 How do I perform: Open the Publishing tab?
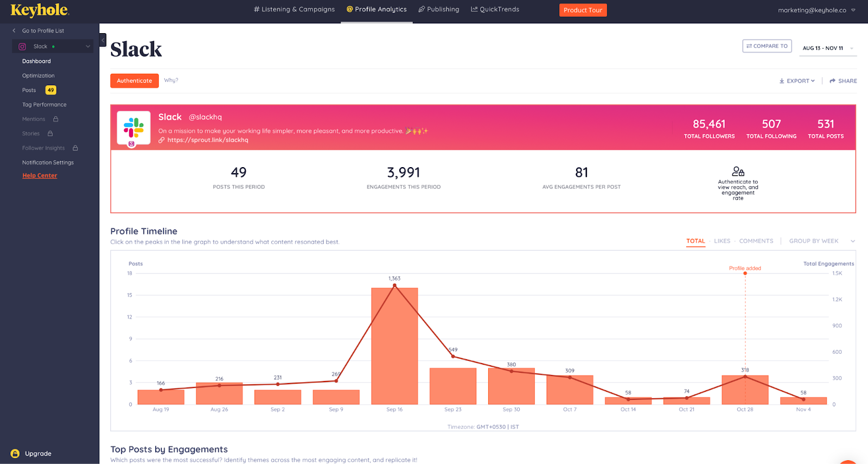pyautogui.click(x=438, y=9)
